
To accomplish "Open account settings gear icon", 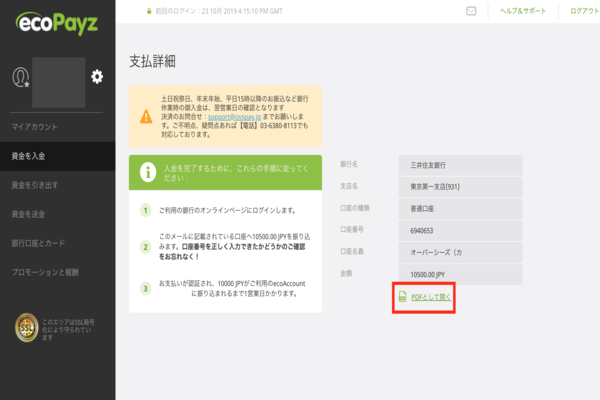I will coord(97,77).
